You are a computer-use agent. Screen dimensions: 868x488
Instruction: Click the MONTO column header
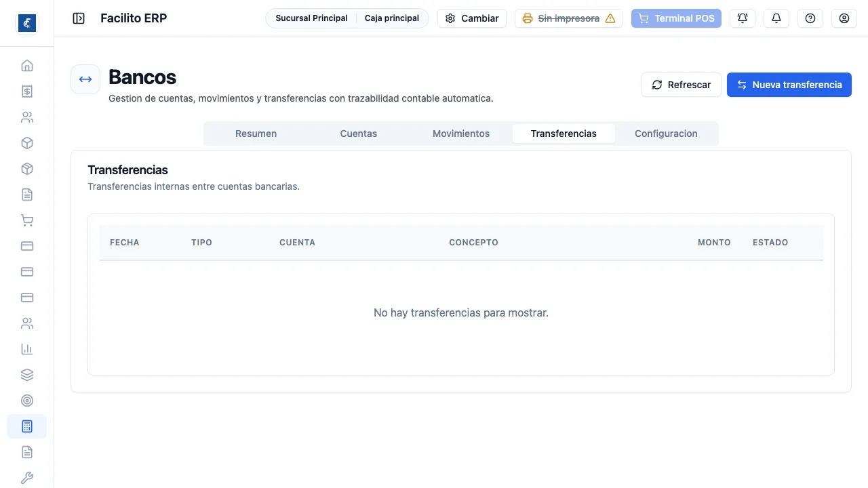coord(714,242)
